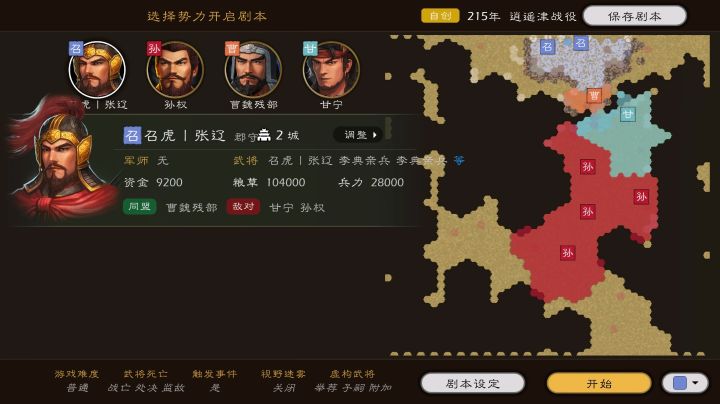
Task: Click the orange 曹 marker on map
Action: tap(594, 96)
